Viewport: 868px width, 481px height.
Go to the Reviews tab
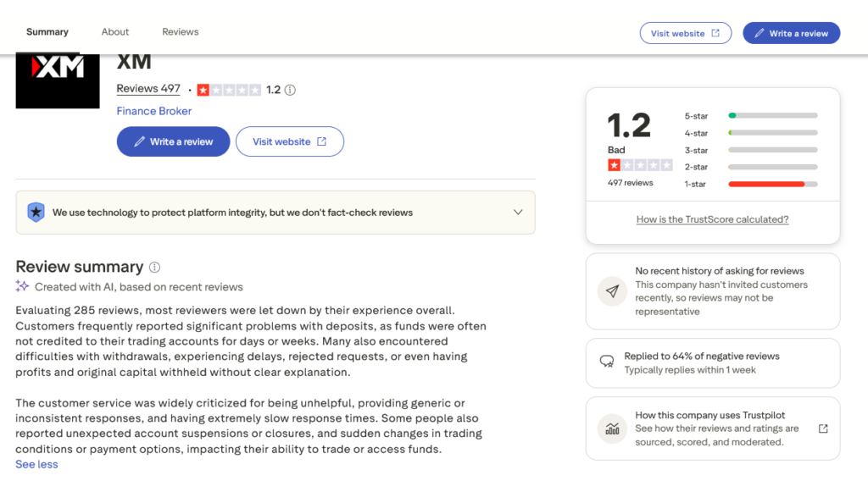(181, 32)
